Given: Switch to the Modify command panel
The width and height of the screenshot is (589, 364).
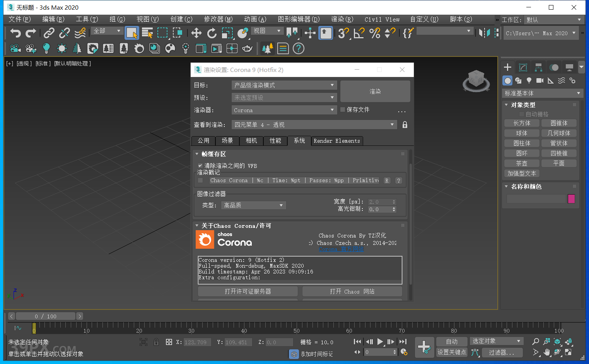Looking at the screenshot, I should point(523,67).
